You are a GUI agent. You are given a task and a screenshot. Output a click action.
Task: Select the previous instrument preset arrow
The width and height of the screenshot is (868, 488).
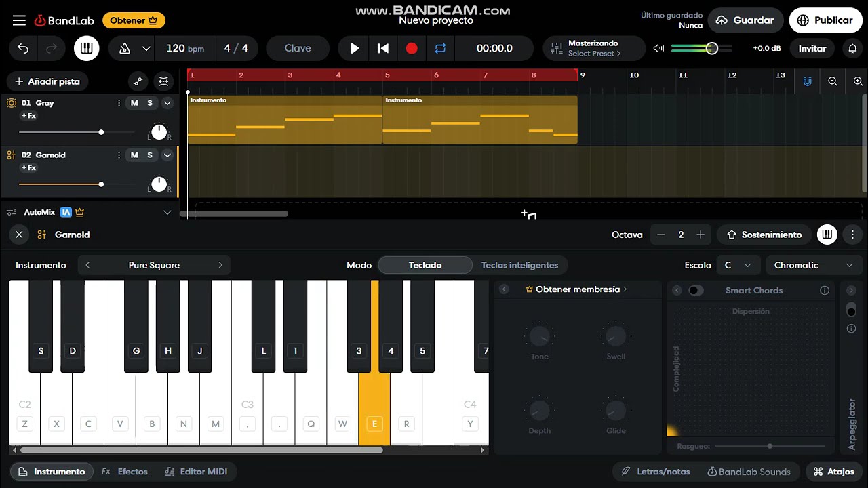point(87,265)
